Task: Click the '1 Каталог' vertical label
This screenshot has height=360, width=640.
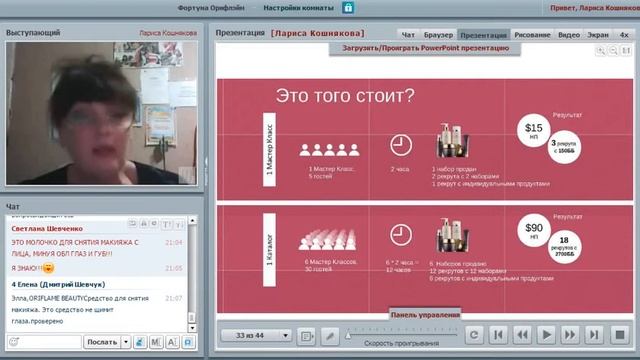Action: (x=269, y=250)
